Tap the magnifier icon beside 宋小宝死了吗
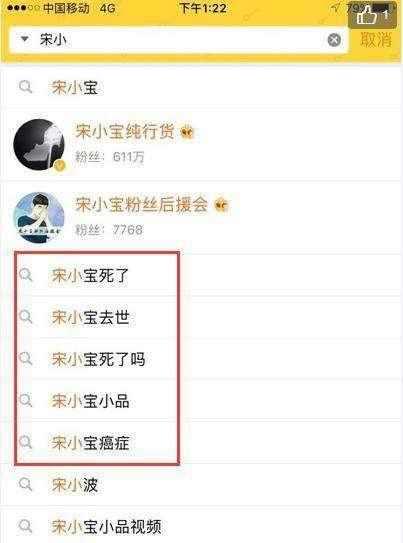Viewport: 403px width, 543px height. (26, 358)
